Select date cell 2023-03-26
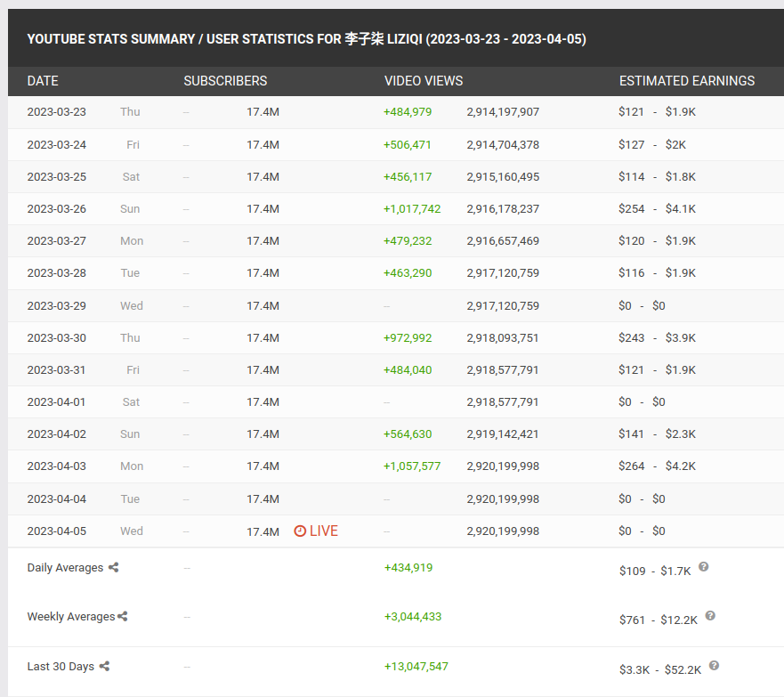Screen dimensions: 784x697 click(x=56, y=209)
